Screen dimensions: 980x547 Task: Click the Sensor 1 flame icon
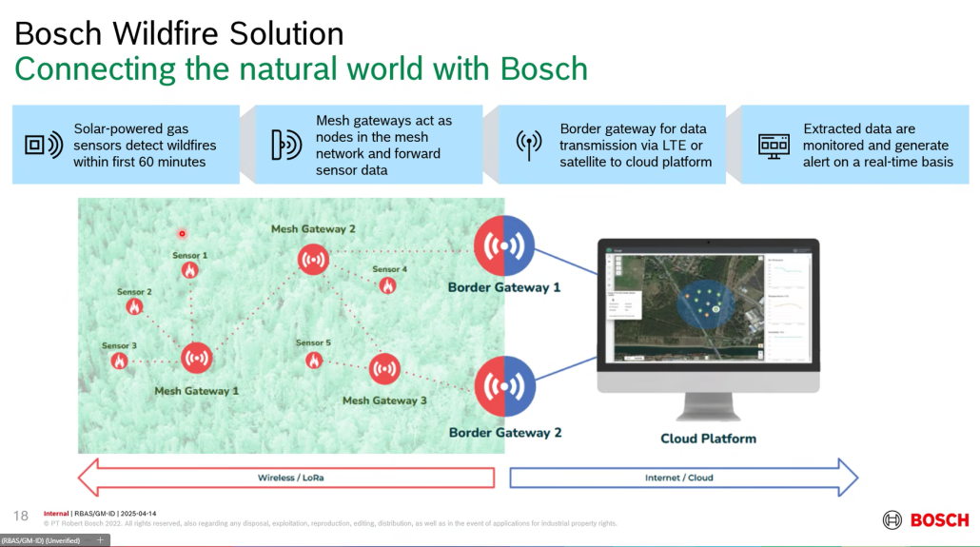click(190, 270)
